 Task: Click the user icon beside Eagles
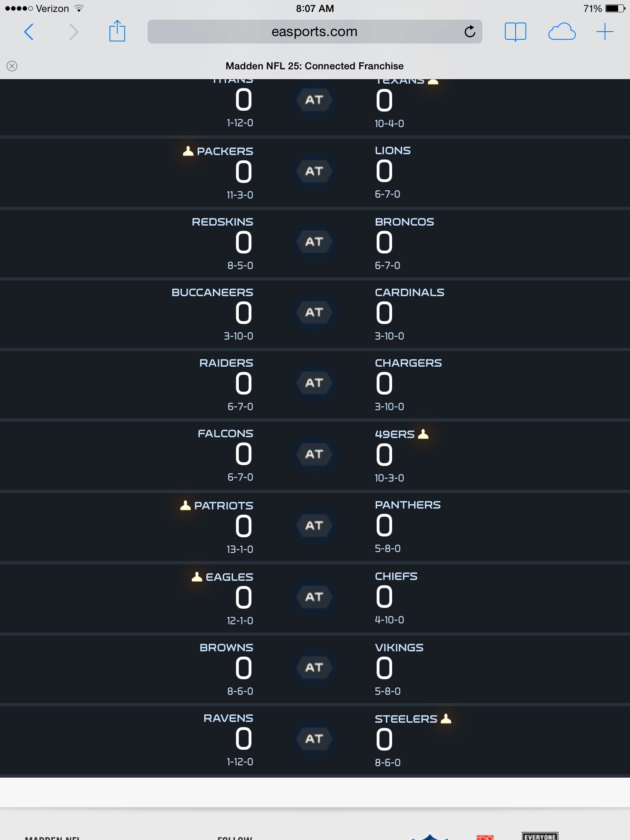(x=197, y=577)
